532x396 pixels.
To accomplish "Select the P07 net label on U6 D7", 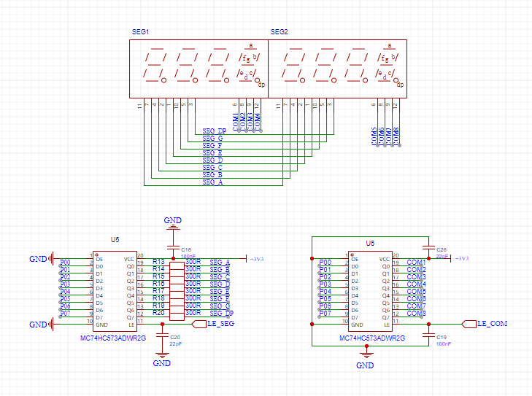I will click(x=325, y=314).
